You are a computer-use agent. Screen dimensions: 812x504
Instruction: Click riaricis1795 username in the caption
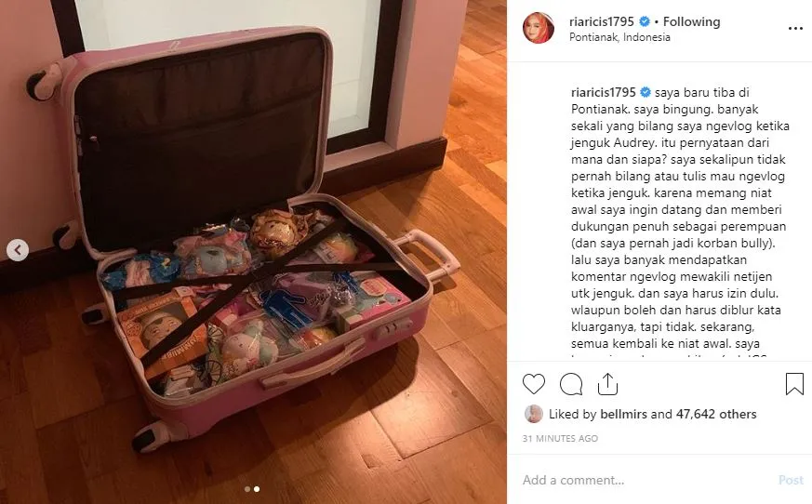(x=604, y=93)
